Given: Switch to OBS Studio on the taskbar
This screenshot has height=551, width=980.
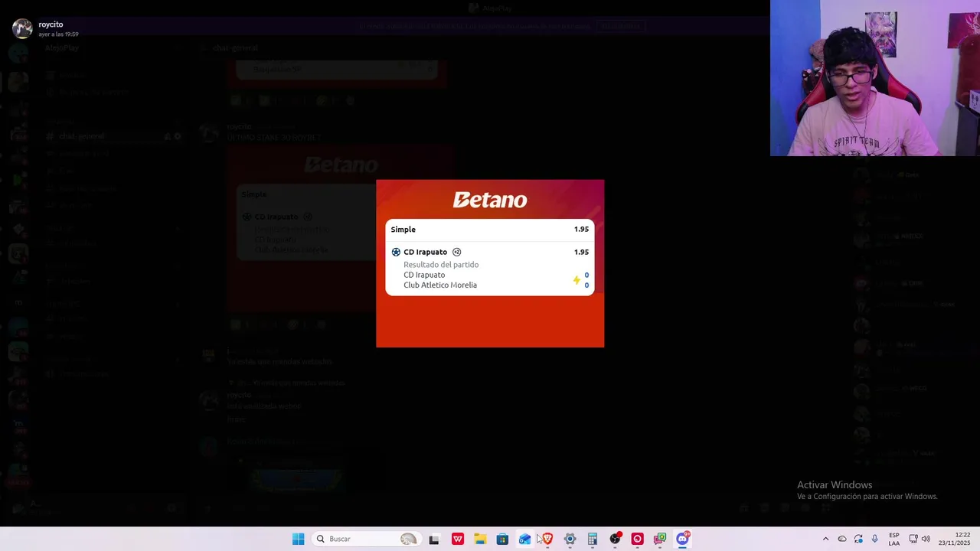Looking at the screenshot, I should [615, 539].
